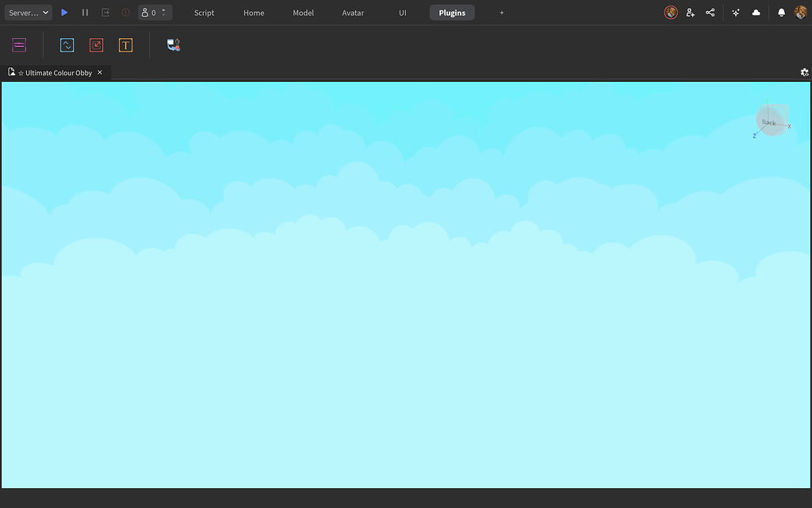Switch to the Avatar tab
The image size is (812, 508).
point(353,13)
